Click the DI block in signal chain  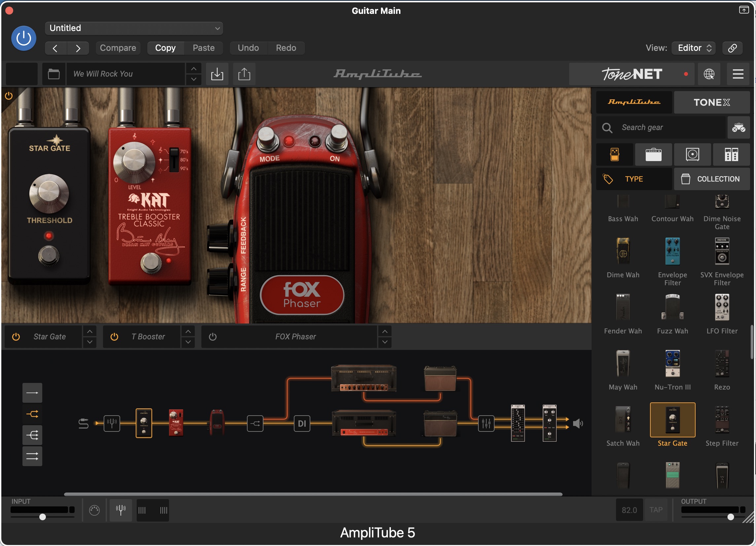pos(302,423)
